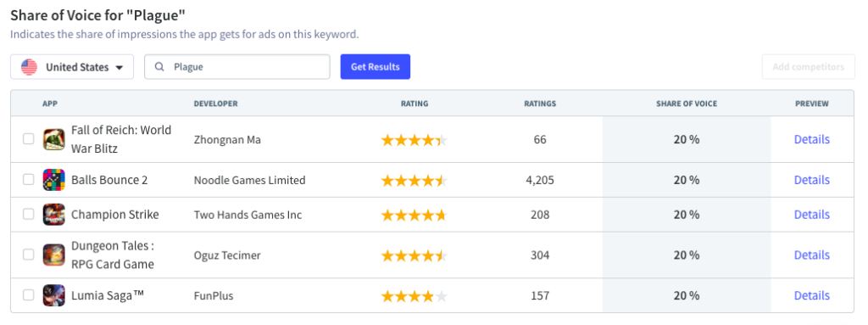The height and width of the screenshot is (325, 868).
Task: Click Dungeon Tales 20 % share value
Action: coord(687,255)
